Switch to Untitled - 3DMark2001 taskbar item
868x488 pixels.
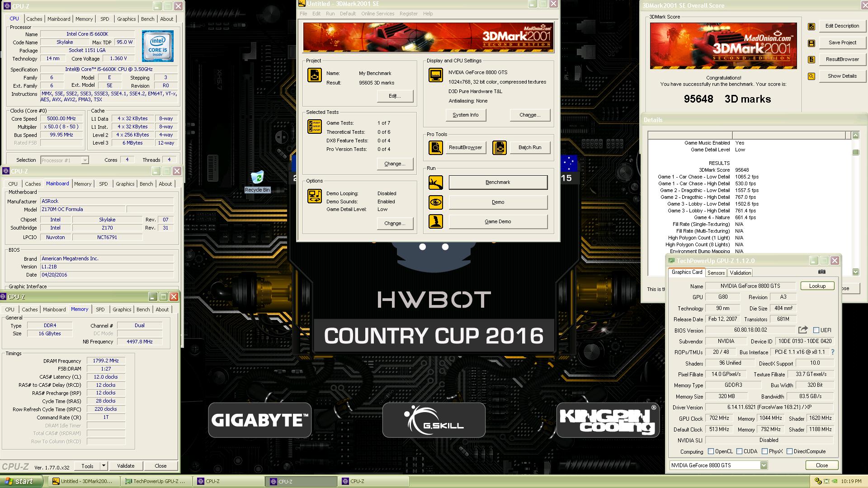[x=84, y=482]
